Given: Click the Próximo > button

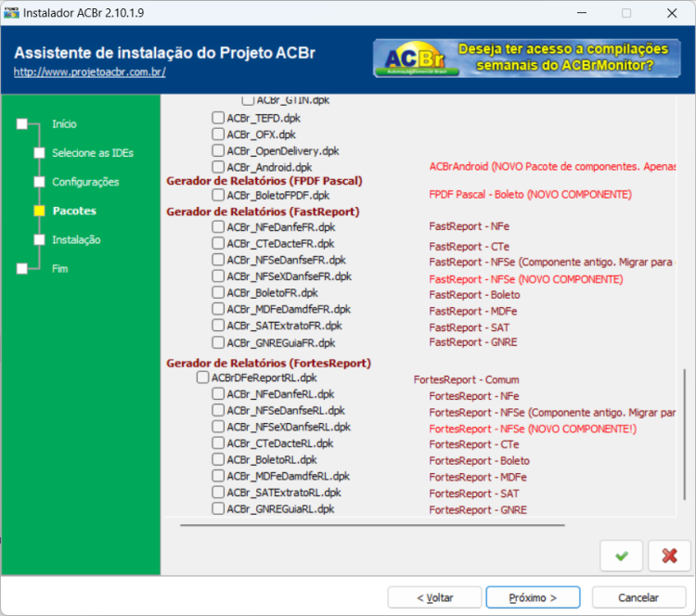Looking at the screenshot, I should (533, 597).
